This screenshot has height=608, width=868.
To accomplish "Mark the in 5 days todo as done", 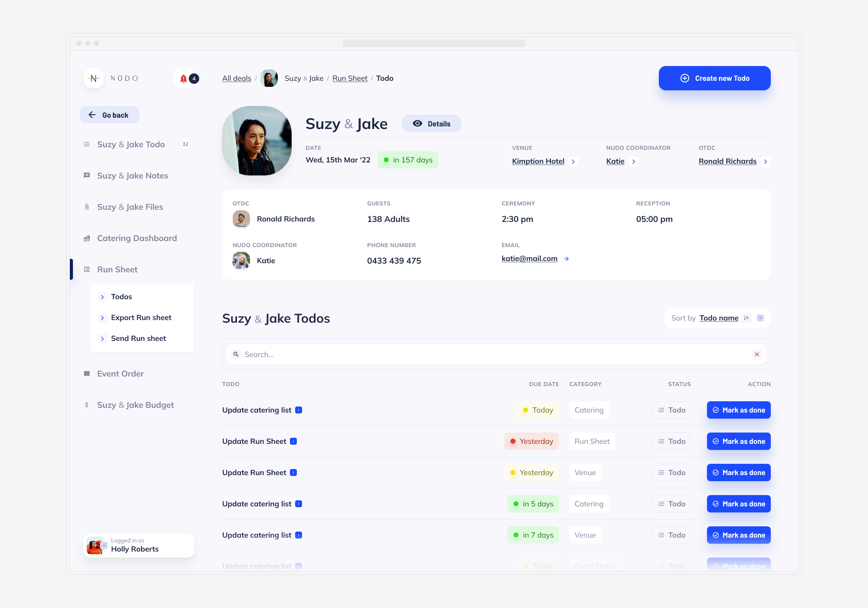I will [x=739, y=504].
